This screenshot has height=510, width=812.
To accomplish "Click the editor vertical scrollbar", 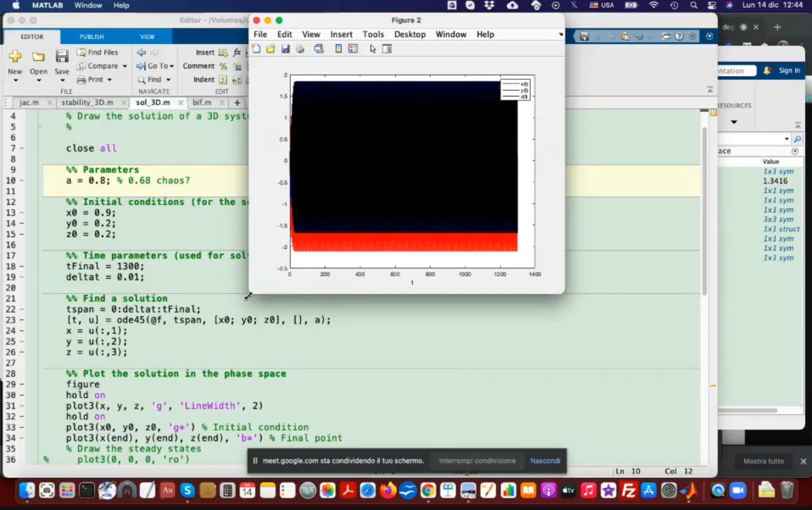I will 704,212.
